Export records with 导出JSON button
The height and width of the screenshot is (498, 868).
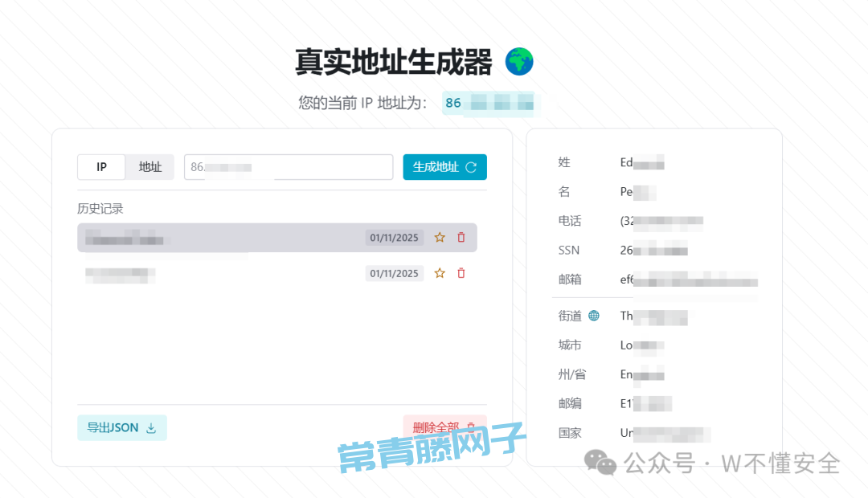(121, 427)
